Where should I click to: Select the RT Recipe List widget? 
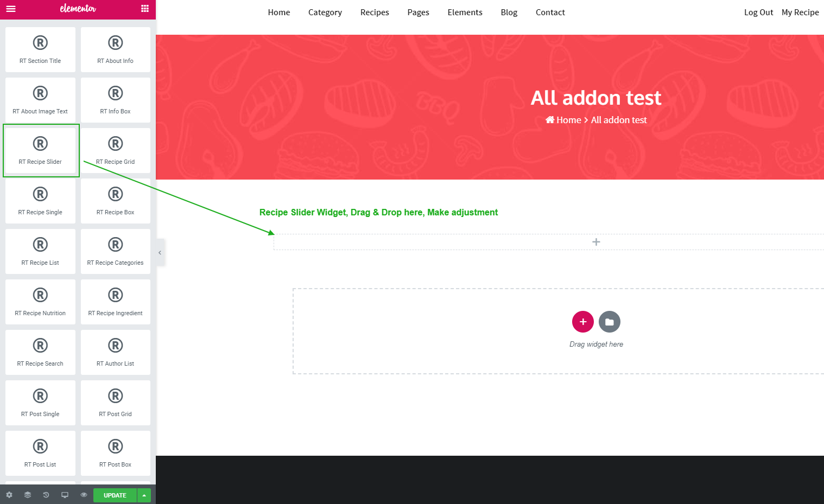pos(40,251)
